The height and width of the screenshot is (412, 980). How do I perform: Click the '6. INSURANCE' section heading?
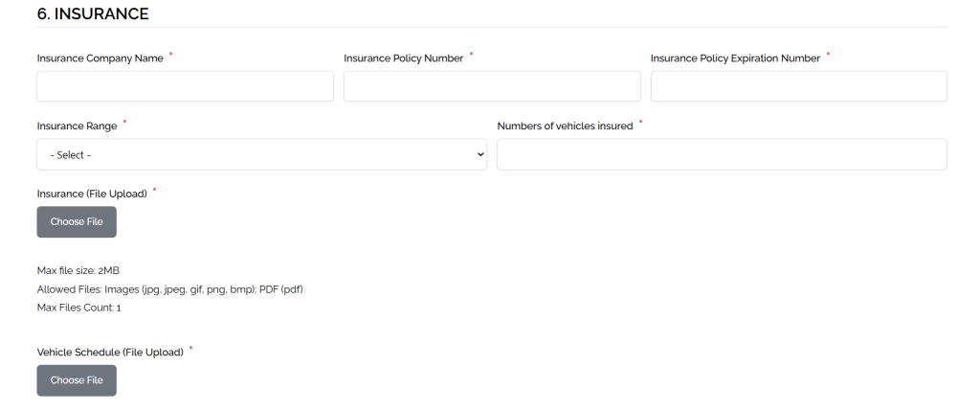click(x=92, y=13)
